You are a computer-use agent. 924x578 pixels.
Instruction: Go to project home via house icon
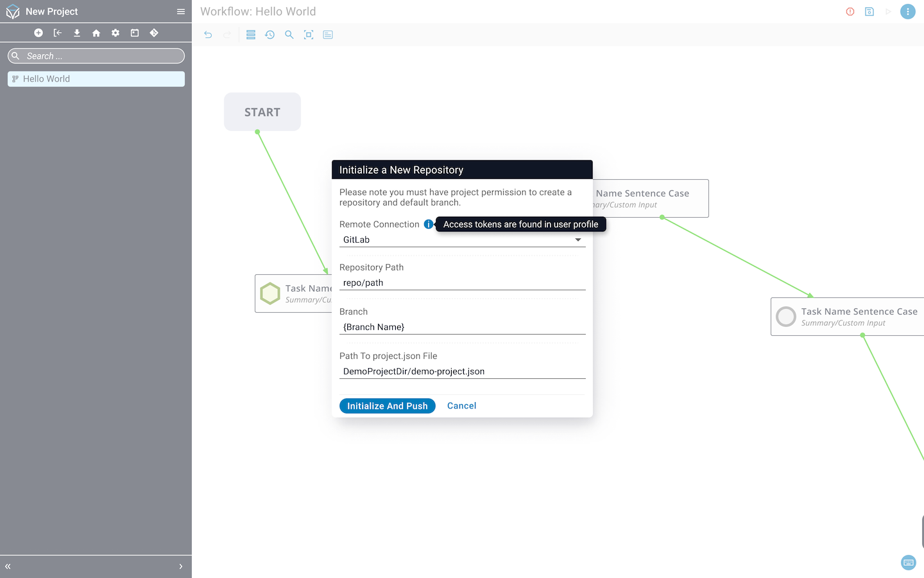(x=96, y=33)
